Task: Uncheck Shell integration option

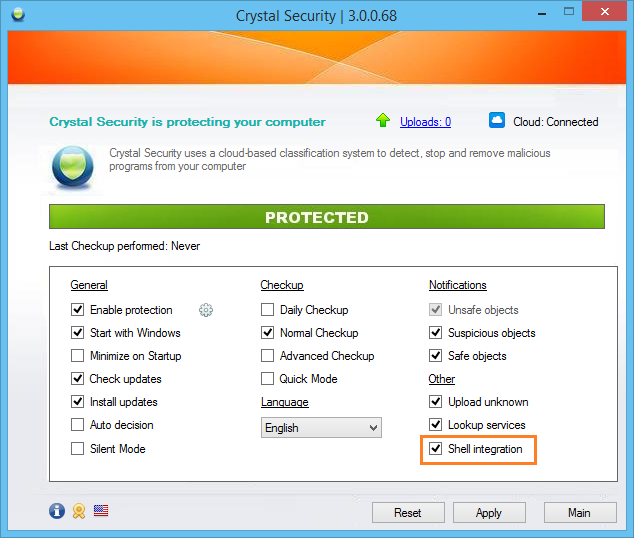Action: click(x=435, y=449)
